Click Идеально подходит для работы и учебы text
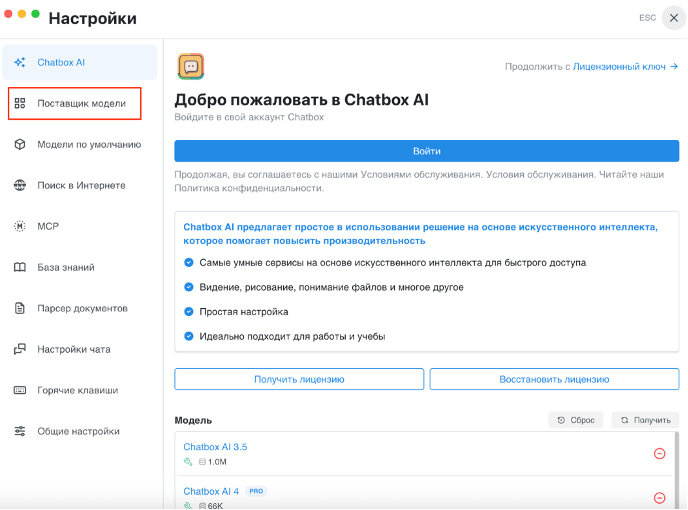 292,336
